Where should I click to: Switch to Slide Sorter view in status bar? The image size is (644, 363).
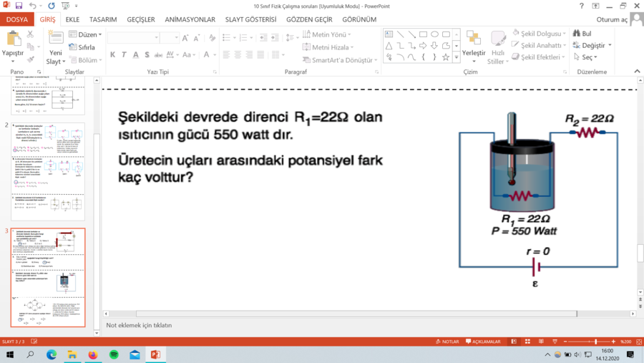coord(527,342)
